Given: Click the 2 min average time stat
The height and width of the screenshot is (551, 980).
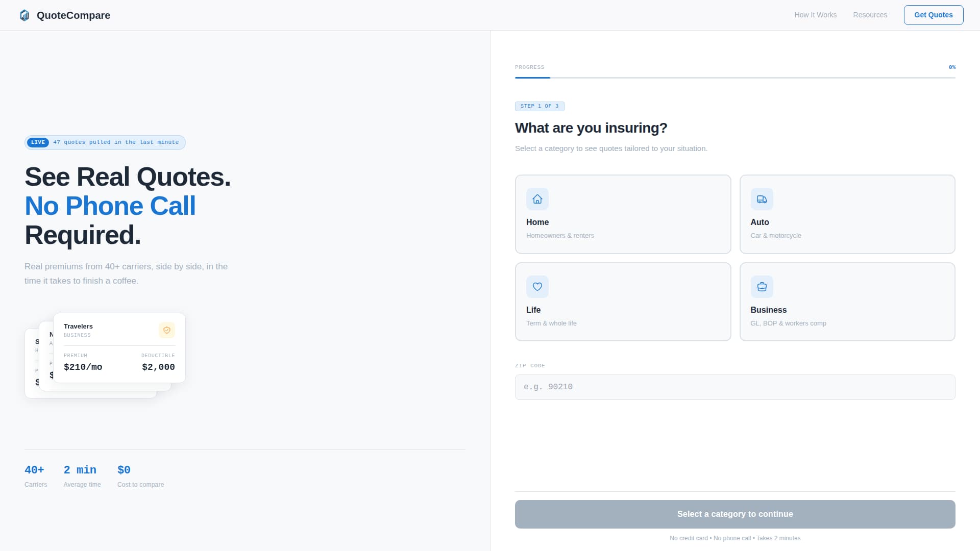Looking at the screenshot, I should 82,476.
